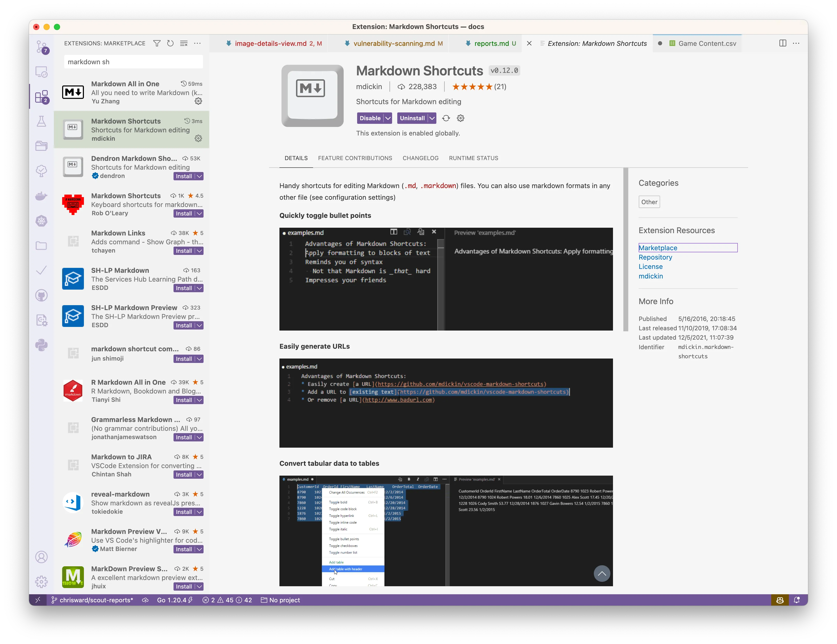Switch to the reports.md editor tab
The height and width of the screenshot is (644, 837).
tap(491, 43)
